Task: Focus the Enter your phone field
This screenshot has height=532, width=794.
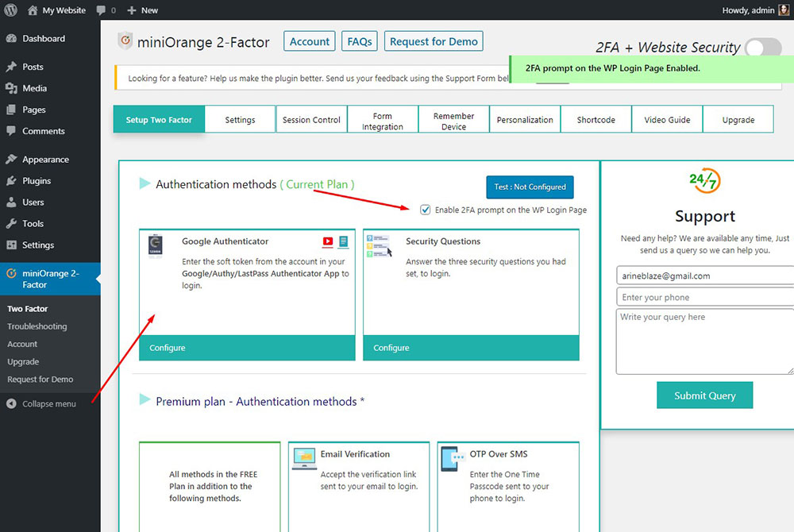Action: coord(705,297)
